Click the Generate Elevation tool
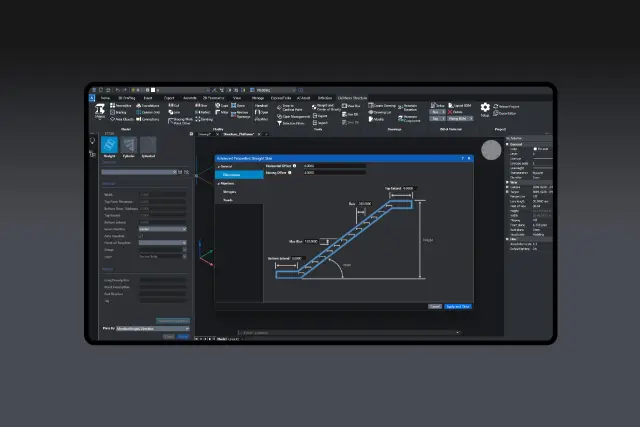 [x=408, y=108]
